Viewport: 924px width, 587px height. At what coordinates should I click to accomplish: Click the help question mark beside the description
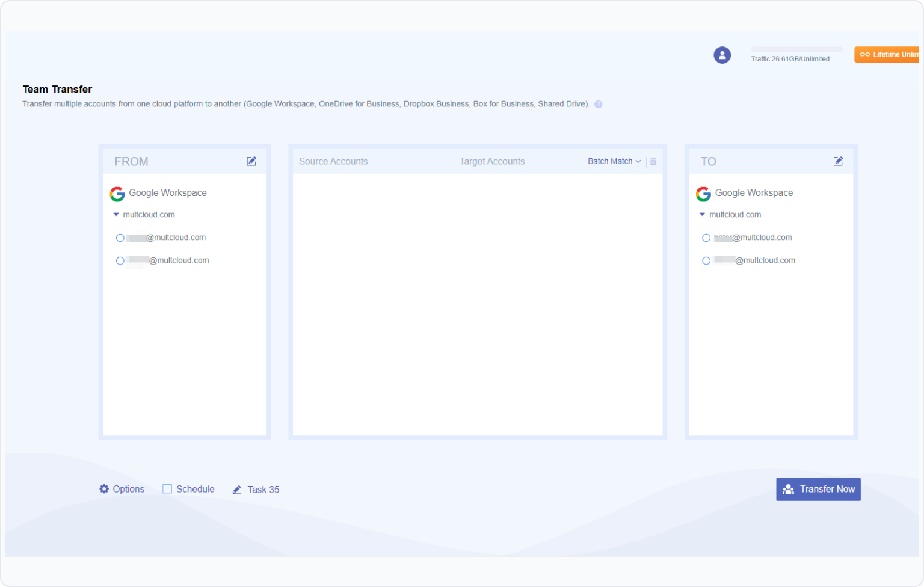[599, 104]
